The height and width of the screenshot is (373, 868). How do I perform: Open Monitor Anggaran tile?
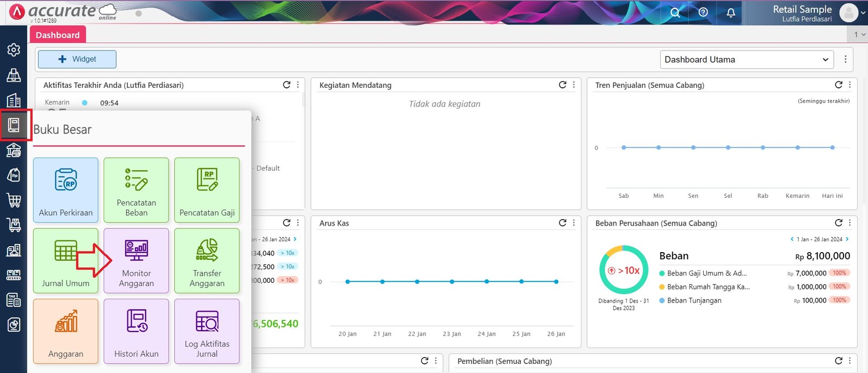coord(136,260)
